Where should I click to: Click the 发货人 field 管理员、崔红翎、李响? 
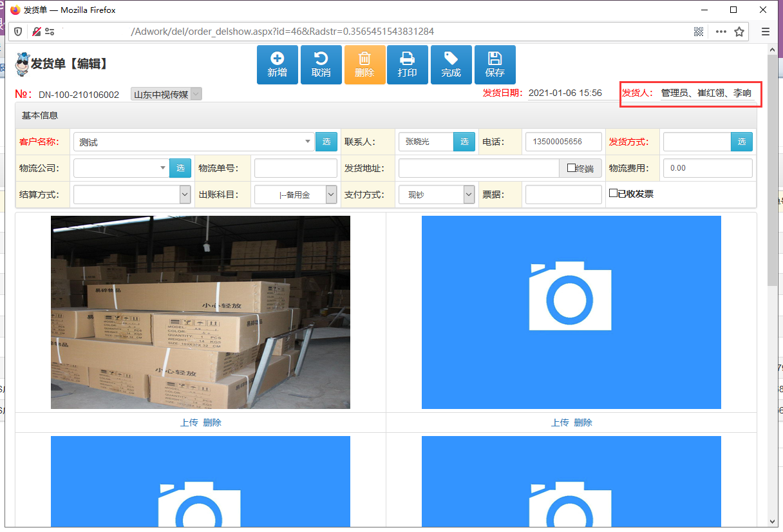pos(706,93)
